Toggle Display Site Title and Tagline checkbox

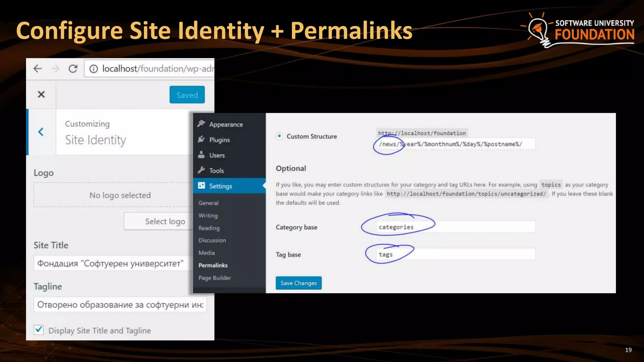39,330
